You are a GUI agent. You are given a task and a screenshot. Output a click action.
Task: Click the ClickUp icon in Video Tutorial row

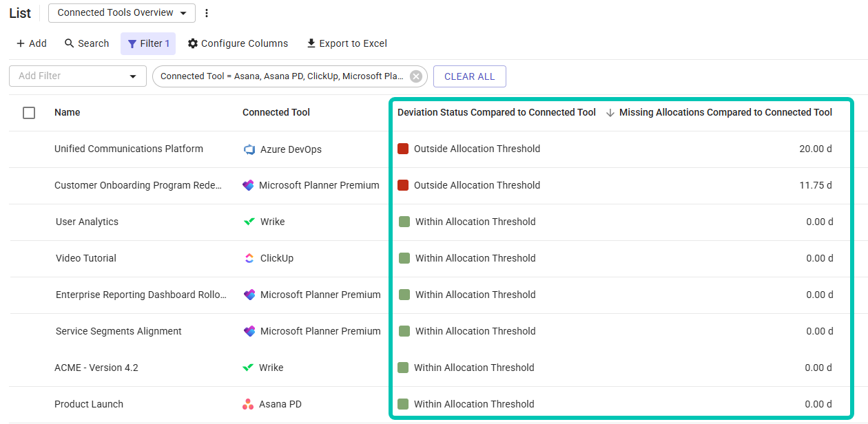click(x=249, y=259)
